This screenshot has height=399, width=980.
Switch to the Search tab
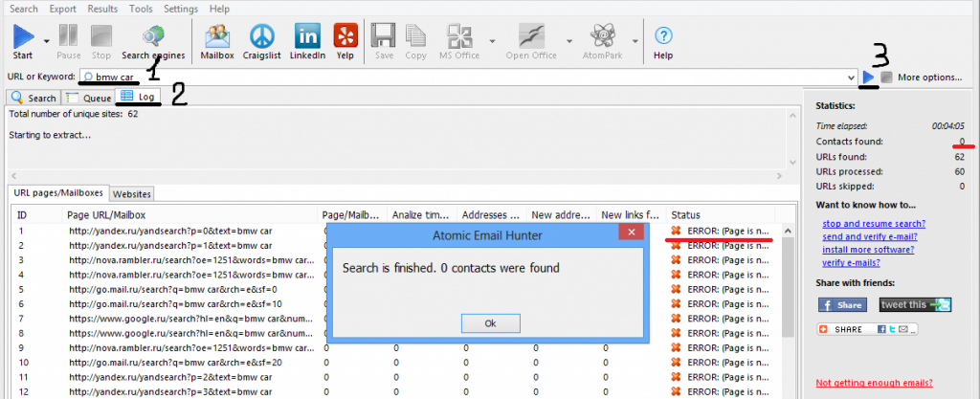pos(33,98)
